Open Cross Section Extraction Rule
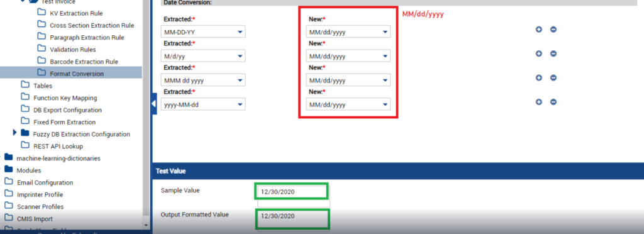The image size is (644, 234). [x=92, y=25]
